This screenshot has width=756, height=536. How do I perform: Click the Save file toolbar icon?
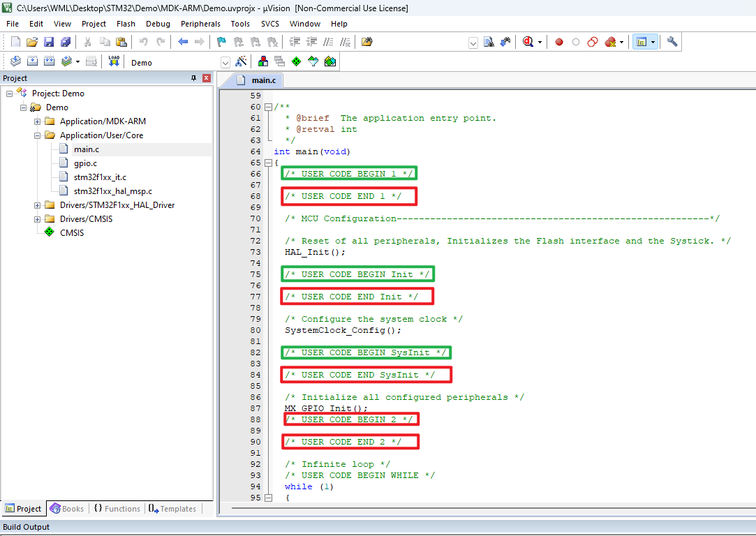[x=49, y=42]
